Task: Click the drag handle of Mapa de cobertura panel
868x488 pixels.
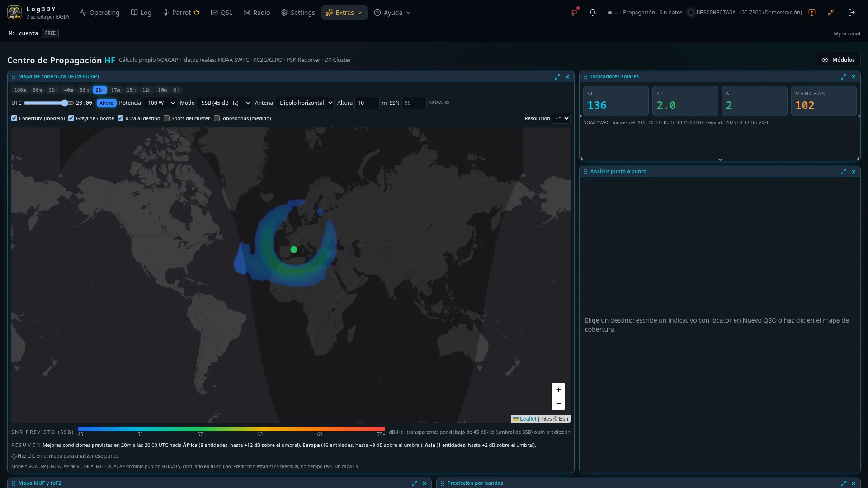Action: [14, 77]
